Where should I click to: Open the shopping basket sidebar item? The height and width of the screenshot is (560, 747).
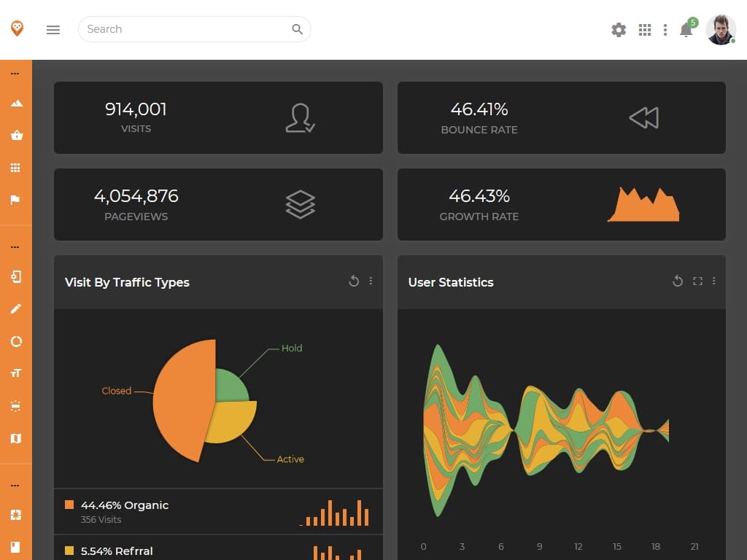16,136
